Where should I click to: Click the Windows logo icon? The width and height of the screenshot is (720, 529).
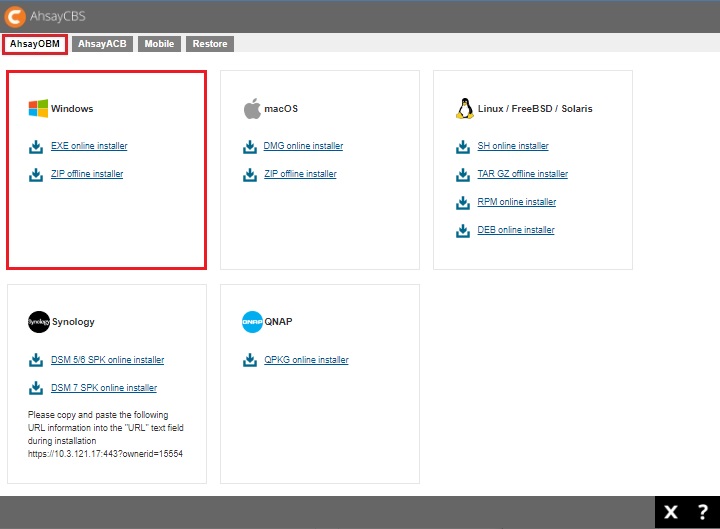38,108
